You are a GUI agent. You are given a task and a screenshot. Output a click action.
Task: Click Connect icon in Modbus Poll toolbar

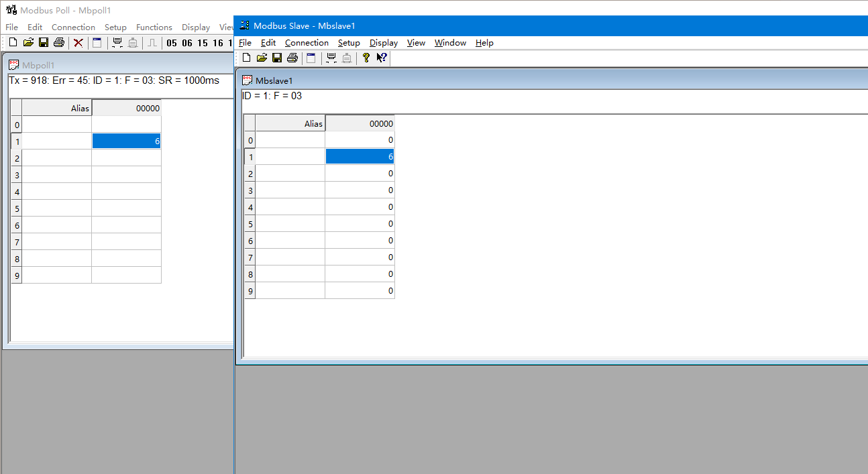(x=117, y=43)
